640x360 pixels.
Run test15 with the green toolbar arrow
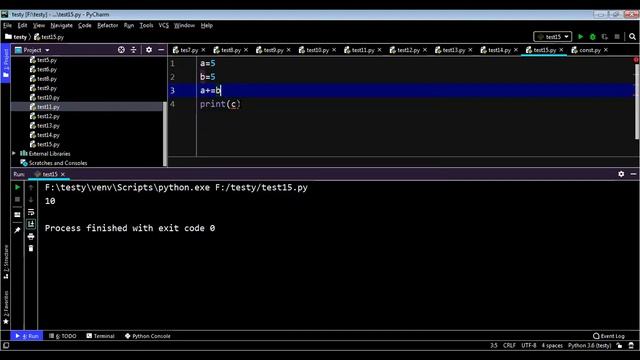tap(580, 37)
